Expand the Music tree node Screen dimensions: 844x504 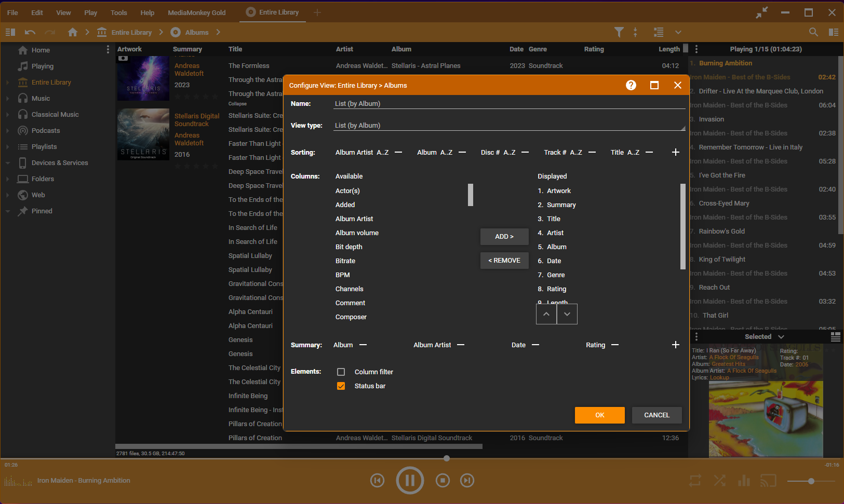[7, 98]
